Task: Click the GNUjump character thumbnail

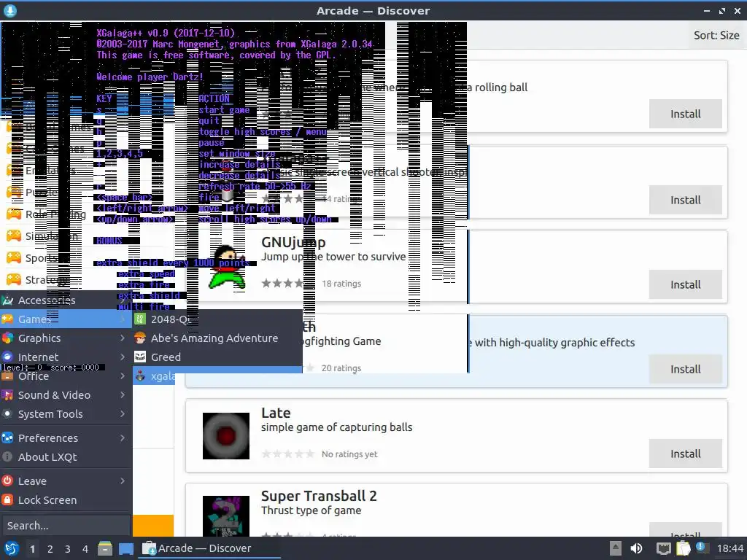Action: point(227,267)
